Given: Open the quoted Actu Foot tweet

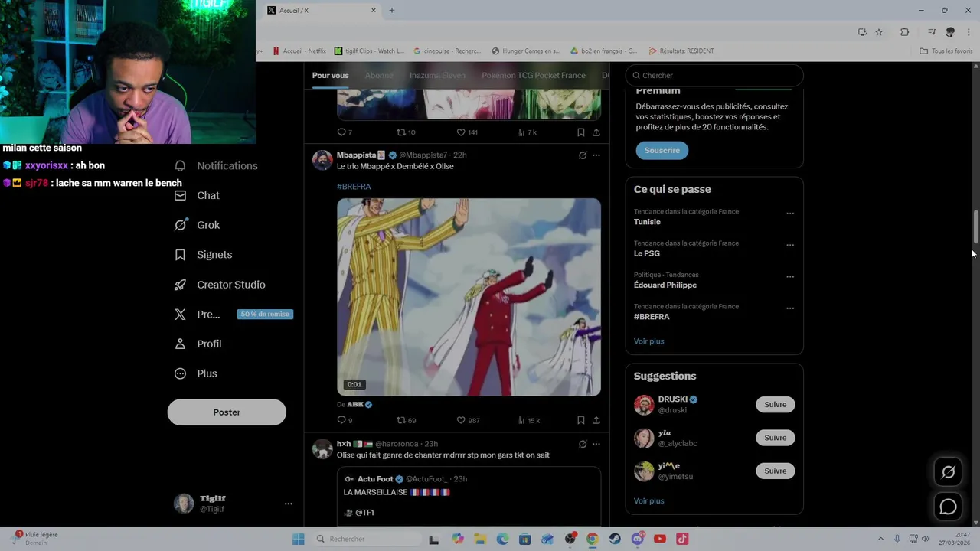Looking at the screenshot, I should (x=469, y=496).
